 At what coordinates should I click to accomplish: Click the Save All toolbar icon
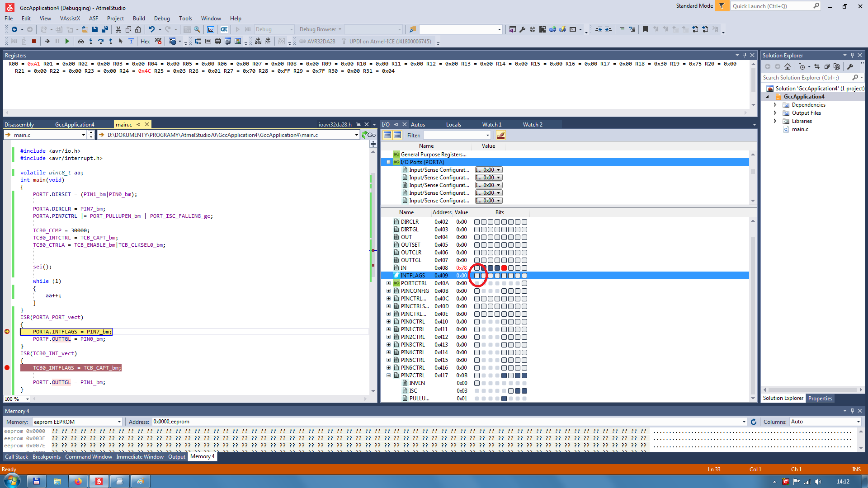[x=105, y=29]
